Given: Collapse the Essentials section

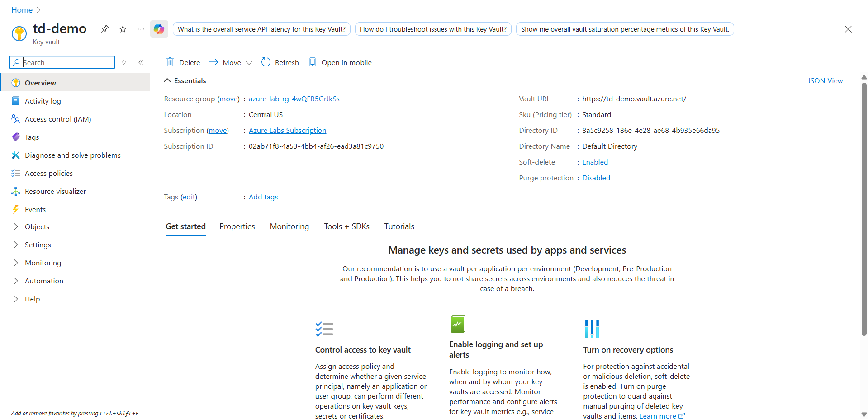Looking at the screenshot, I should tap(167, 80).
